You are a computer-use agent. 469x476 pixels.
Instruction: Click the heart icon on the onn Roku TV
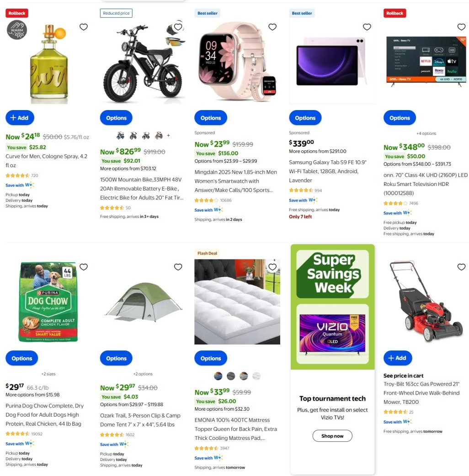tap(461, 27)
